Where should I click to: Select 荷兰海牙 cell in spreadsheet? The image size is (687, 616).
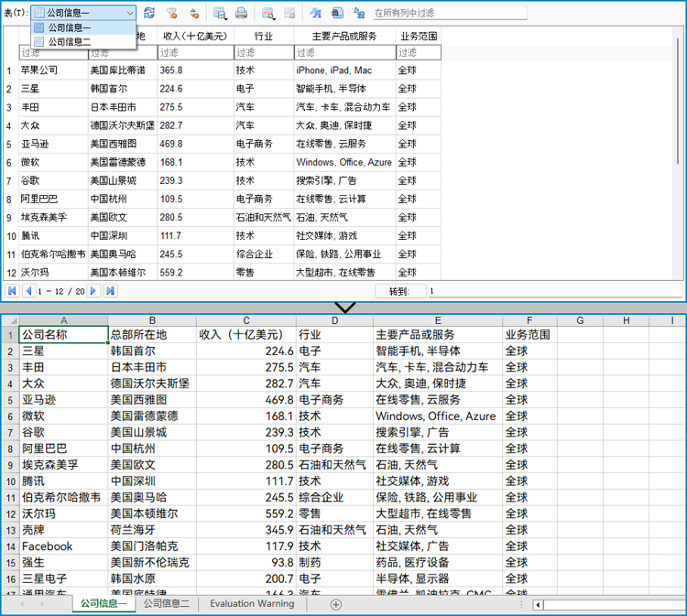coord(152,530)
